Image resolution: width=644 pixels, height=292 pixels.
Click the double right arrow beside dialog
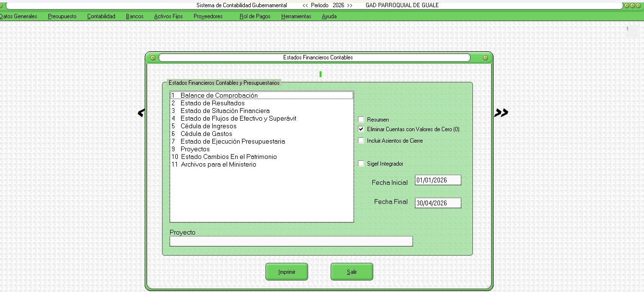[x=501, y=113]
